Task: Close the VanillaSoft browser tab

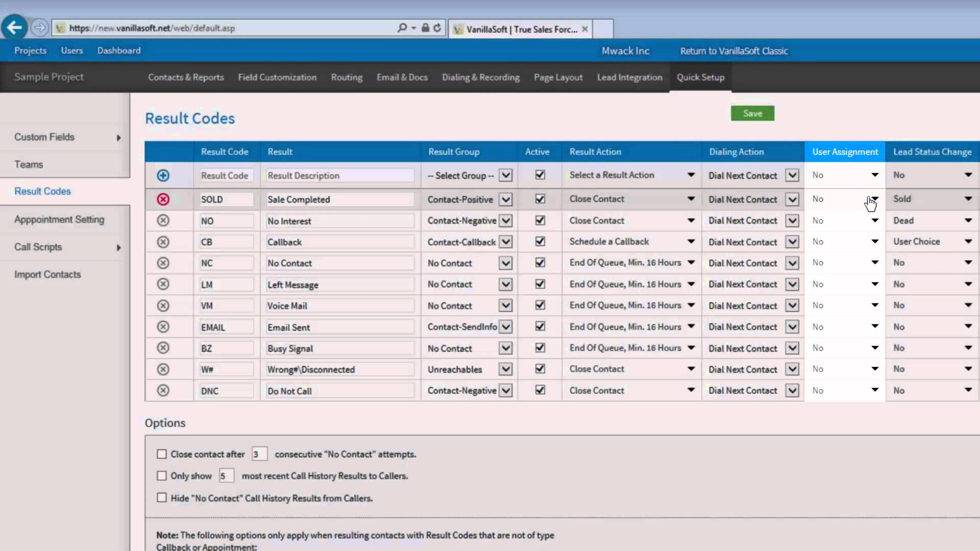Action: tap(585, 29)
